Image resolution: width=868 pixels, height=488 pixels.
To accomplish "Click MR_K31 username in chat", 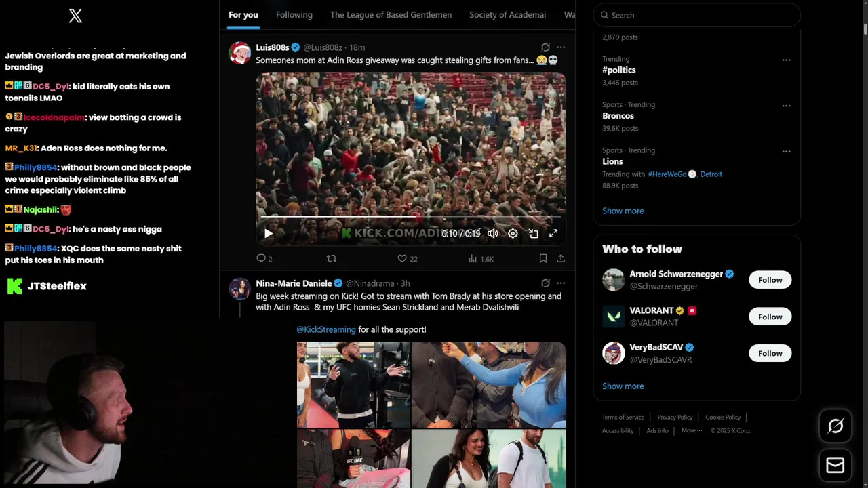I will pyautogui.click(x=21, y=148).
